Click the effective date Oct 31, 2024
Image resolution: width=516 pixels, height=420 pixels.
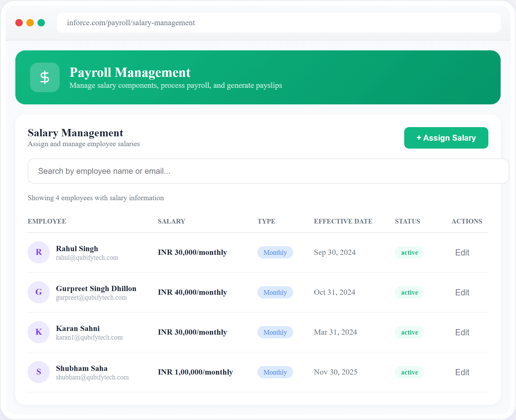[x=334, y=292]
